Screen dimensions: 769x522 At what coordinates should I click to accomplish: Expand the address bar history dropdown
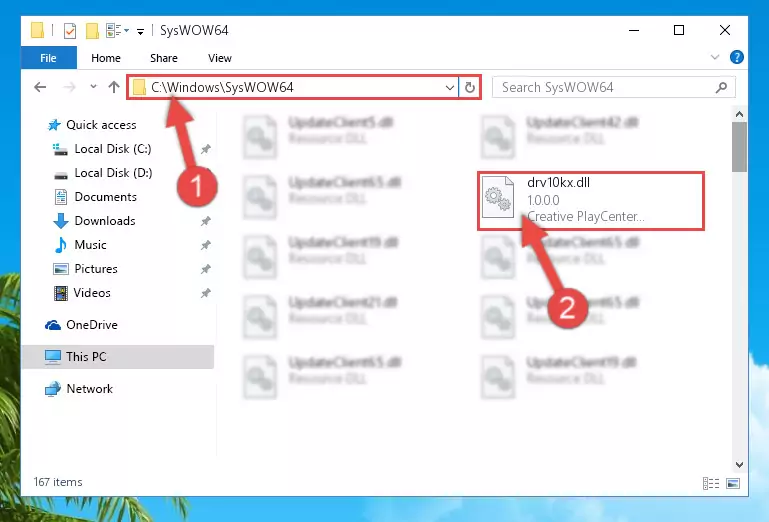[450, 88]
